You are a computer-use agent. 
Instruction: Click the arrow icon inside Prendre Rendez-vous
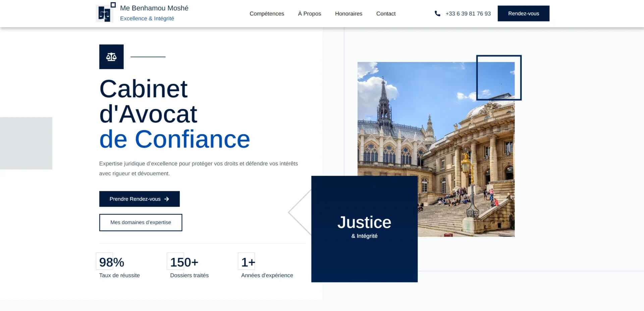coord(166,199)
